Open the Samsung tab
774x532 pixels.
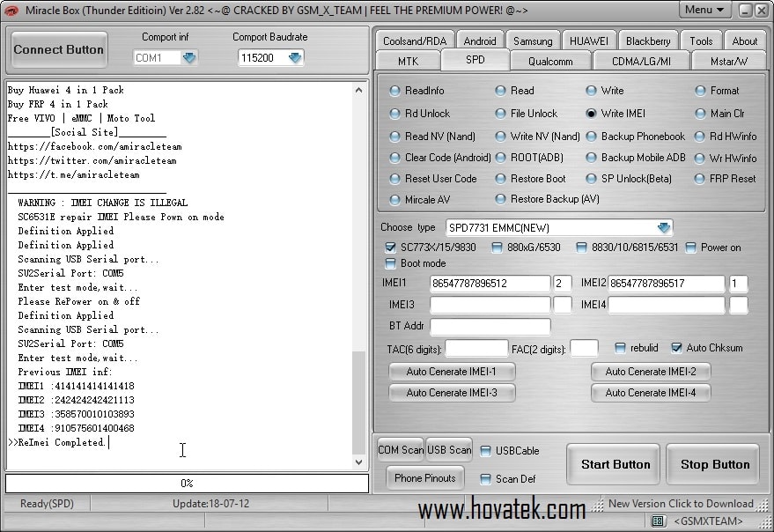tap(533, 41)
